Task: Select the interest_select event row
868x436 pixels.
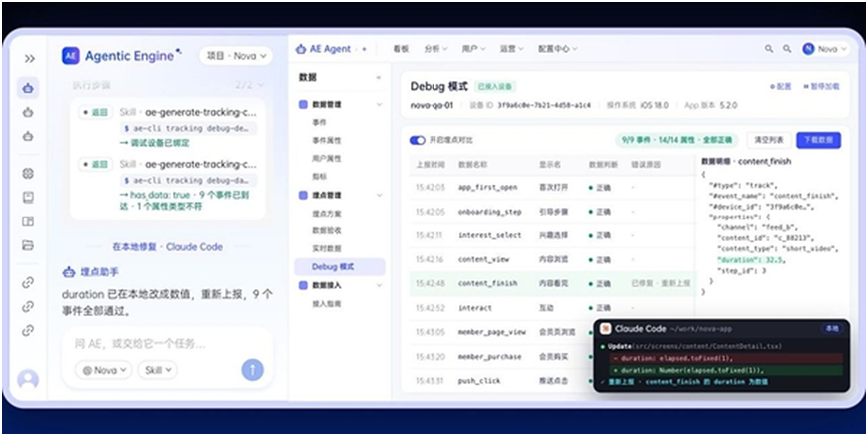Action: 552,235
